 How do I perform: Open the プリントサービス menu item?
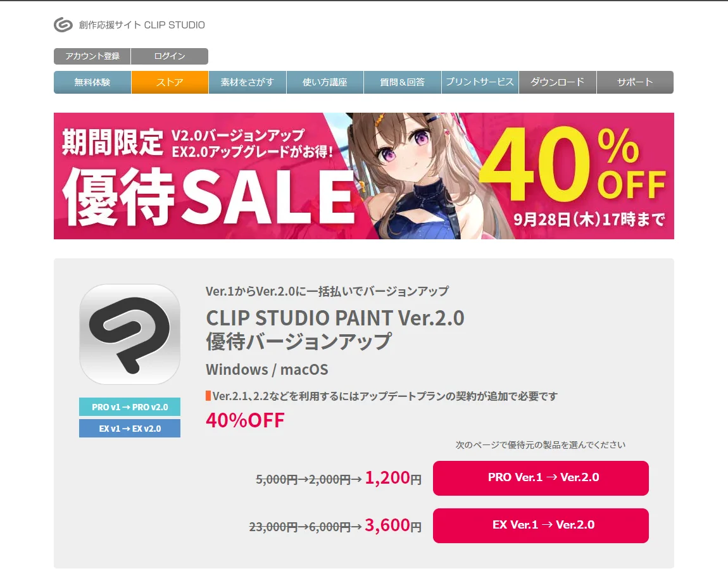point(480,82)
